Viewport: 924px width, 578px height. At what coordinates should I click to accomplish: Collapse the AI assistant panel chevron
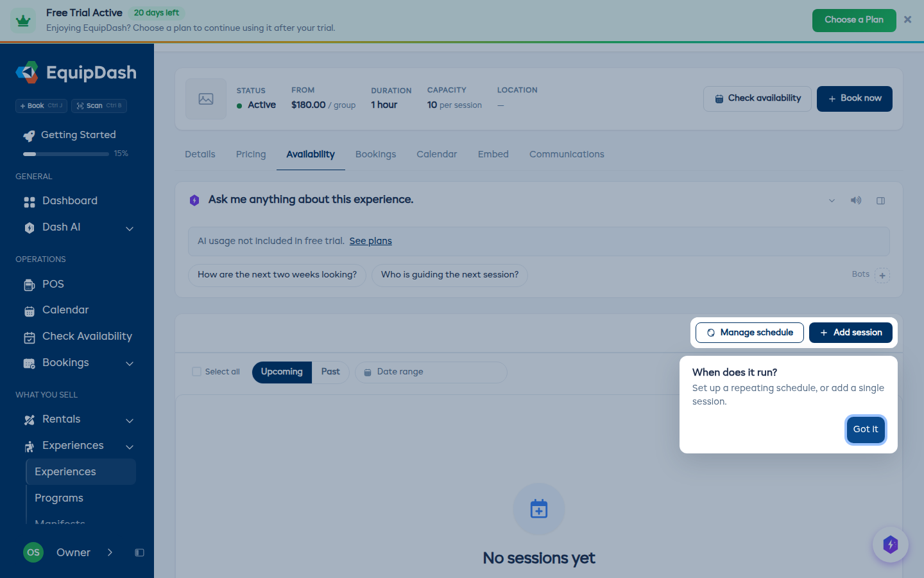coord(832,200)
